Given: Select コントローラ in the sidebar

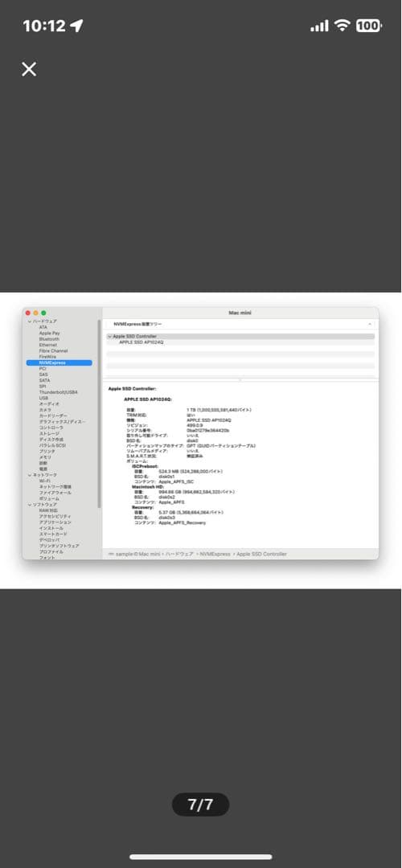Looking at the screenshot, I should pos(51,428).
